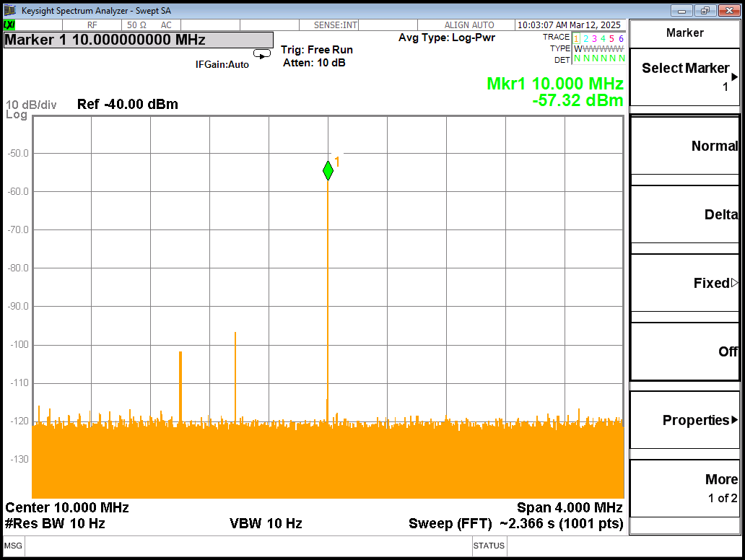Go to More page 1 of 2
The height and width of the screenshot is (560, 745).
684,488
